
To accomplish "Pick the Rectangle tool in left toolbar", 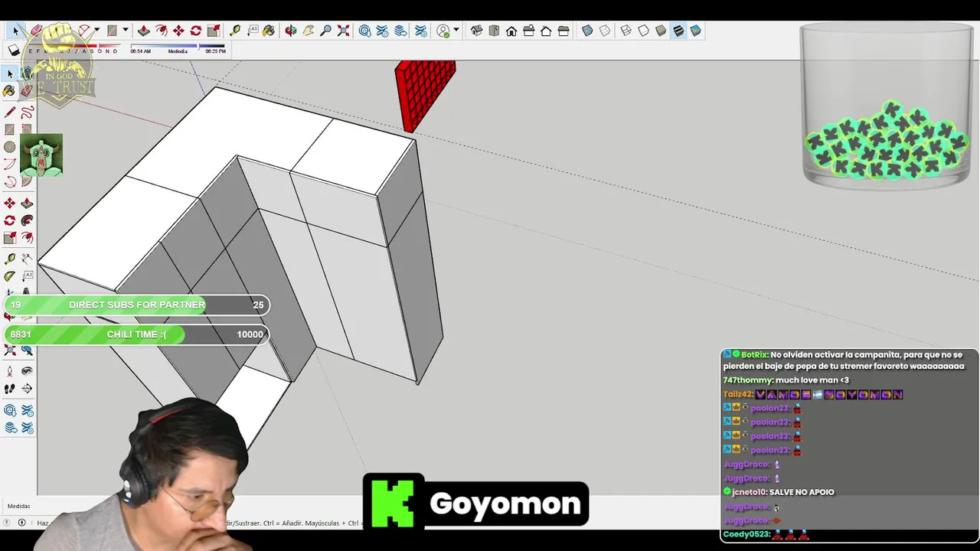I will 10,129.
